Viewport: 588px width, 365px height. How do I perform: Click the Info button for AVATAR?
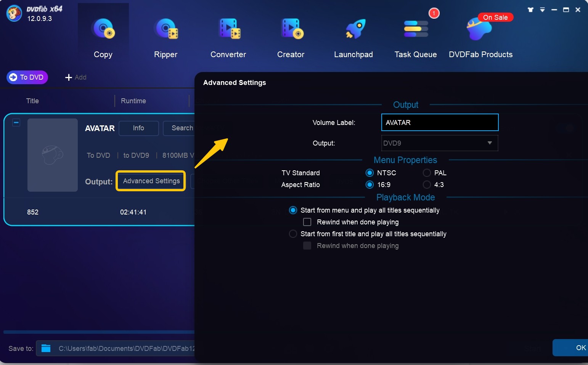(x=138, y=128)
